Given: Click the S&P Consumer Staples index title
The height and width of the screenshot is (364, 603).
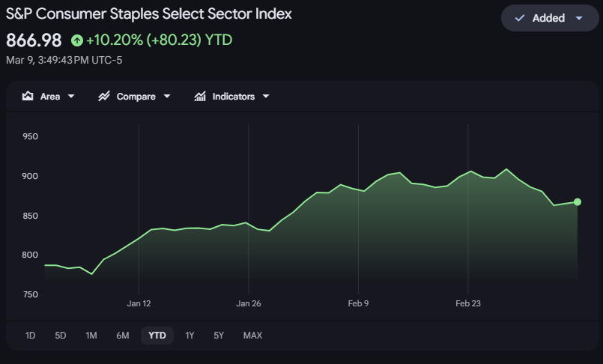Looking at the screenshot, I should (x=149, y=14).
